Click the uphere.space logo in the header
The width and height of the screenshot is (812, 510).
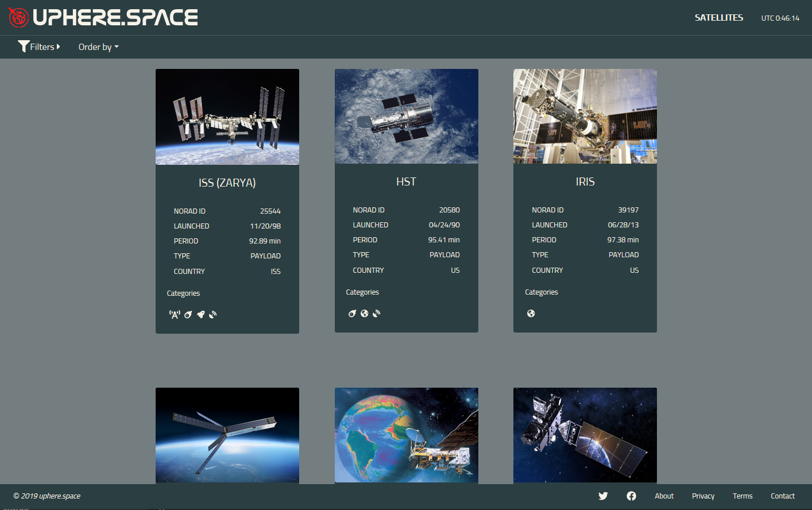point(103,17)
